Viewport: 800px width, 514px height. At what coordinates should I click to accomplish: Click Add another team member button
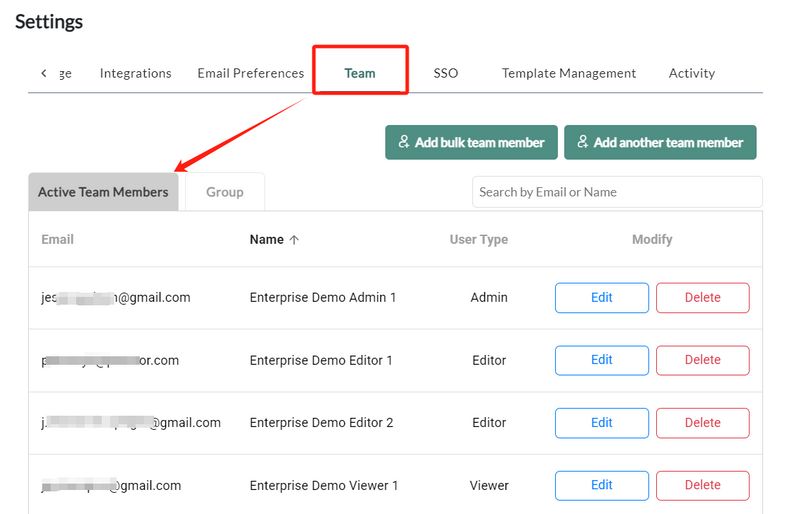point(660,142)
